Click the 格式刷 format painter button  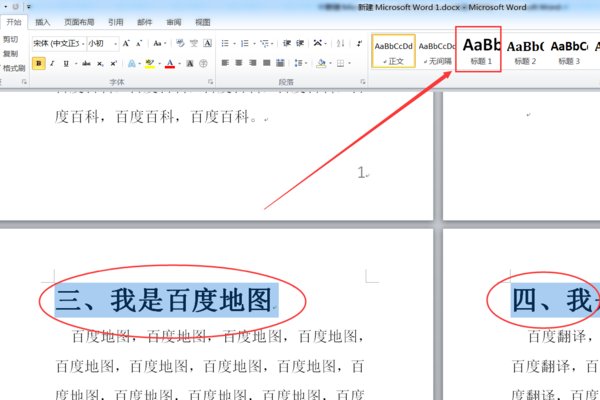click(14, 68)
